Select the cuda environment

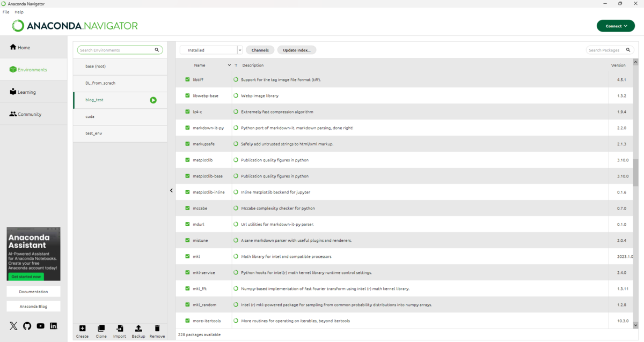pos(120,116)
